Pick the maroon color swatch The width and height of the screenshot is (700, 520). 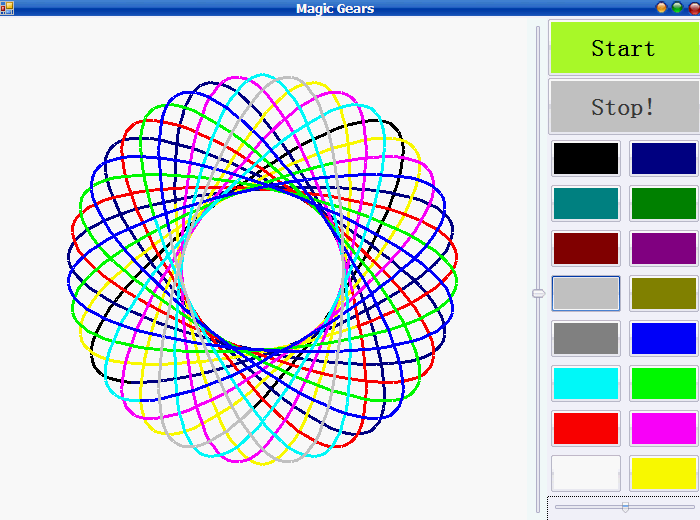coord(586,248)
